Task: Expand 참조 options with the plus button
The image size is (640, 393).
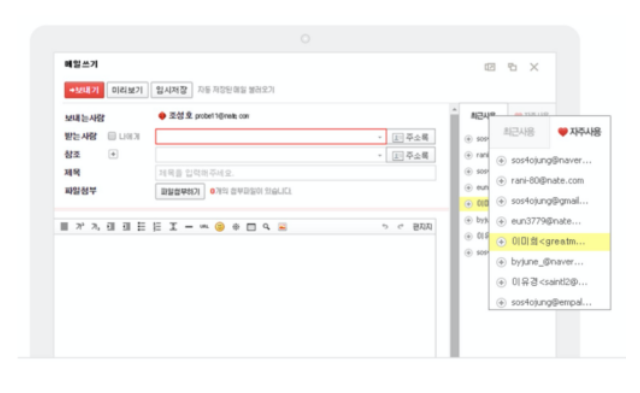Action: click(113, 154)
